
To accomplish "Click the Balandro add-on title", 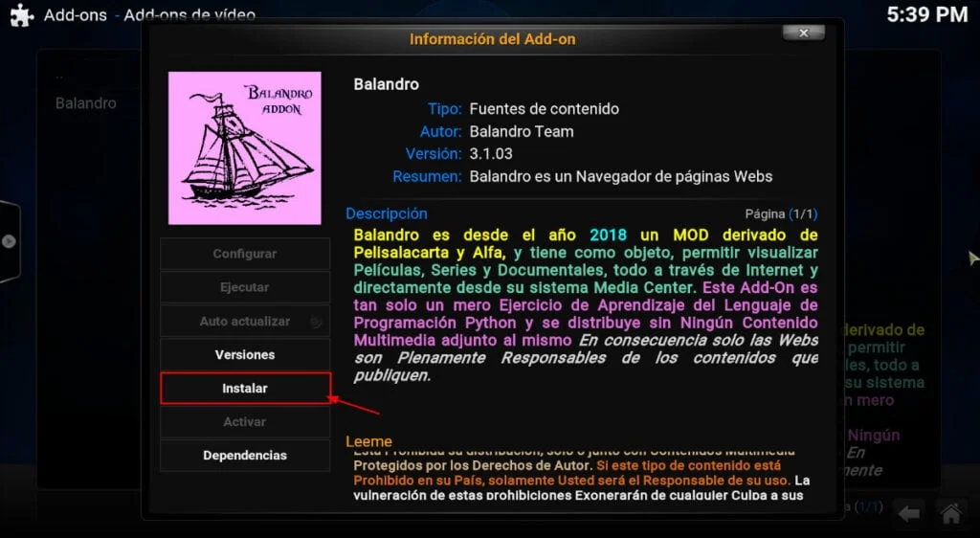I will pyautogui.click(x=387, y=84).
